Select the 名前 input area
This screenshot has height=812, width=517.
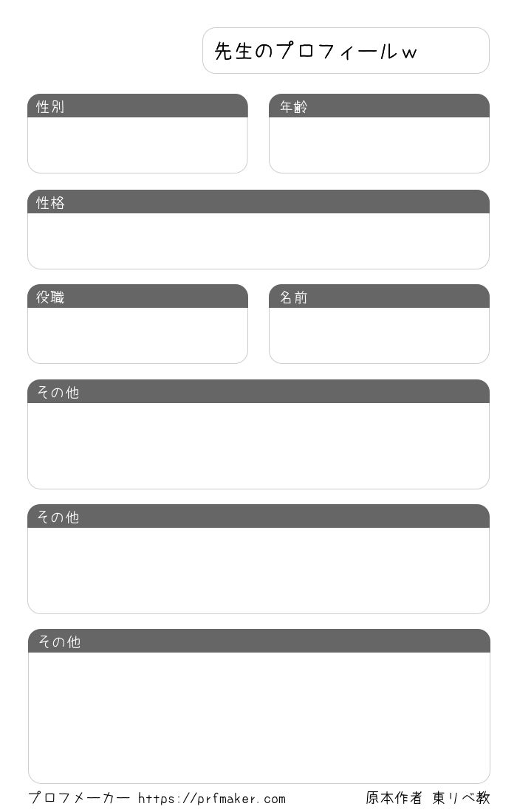click(x=379, y=336)
